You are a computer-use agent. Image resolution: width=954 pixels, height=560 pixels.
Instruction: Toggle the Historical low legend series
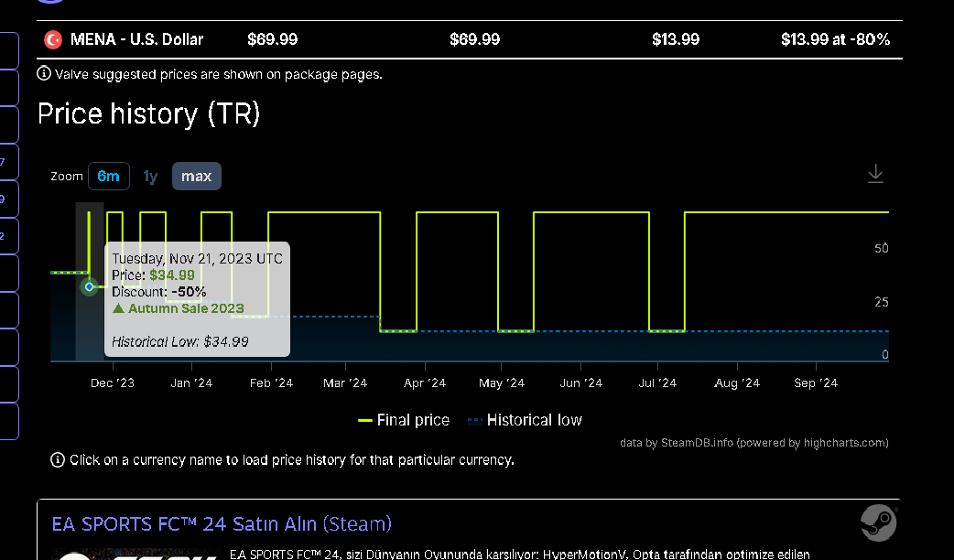pos(525,420)
